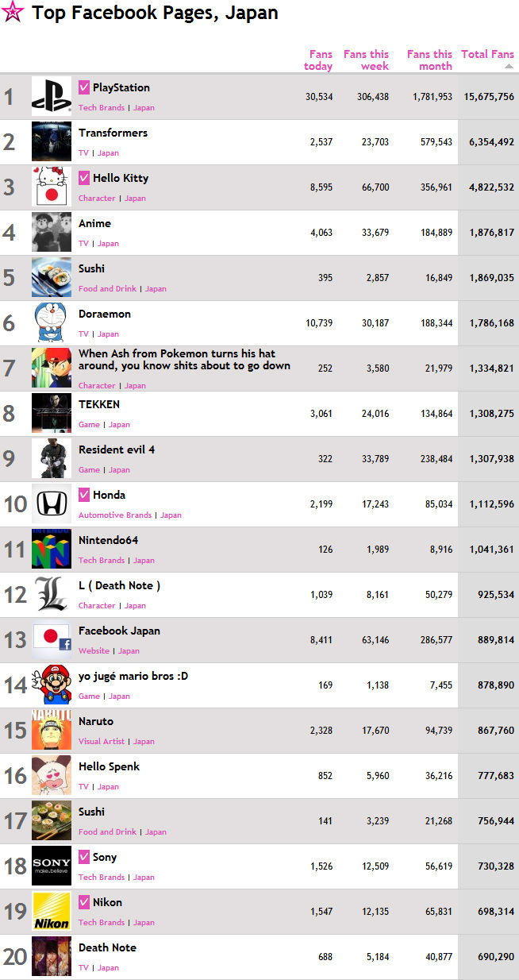Screen dimensions: 519x980
Task: Toggle sort arrow under Total Fans
Action: (x=509, y=67)
